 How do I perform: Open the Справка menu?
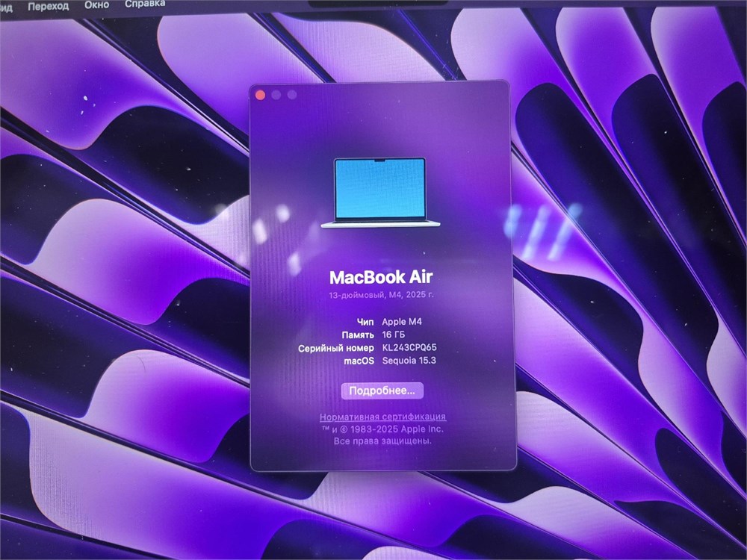[x=145, y=4]
